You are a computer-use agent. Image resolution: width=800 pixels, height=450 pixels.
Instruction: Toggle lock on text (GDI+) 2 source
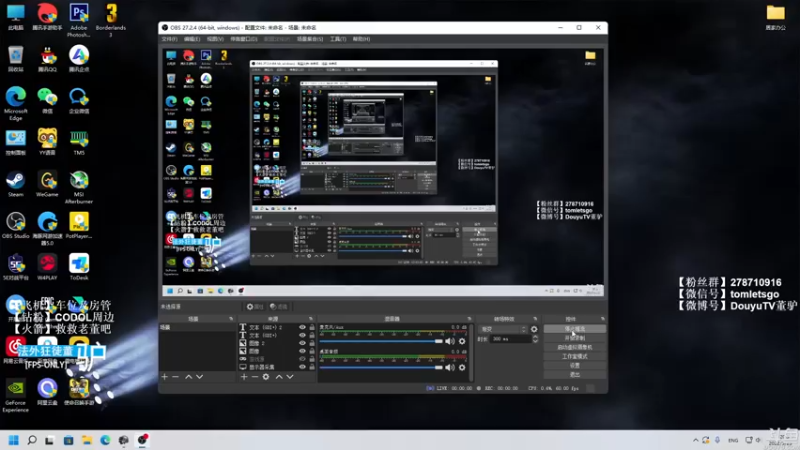coord(312,328)
